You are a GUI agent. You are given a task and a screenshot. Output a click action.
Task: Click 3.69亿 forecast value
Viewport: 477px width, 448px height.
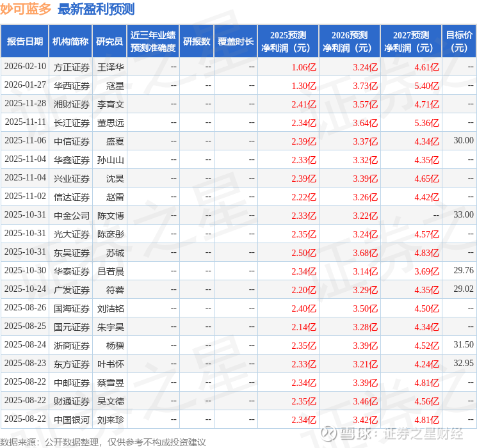[x=427, y=271]
